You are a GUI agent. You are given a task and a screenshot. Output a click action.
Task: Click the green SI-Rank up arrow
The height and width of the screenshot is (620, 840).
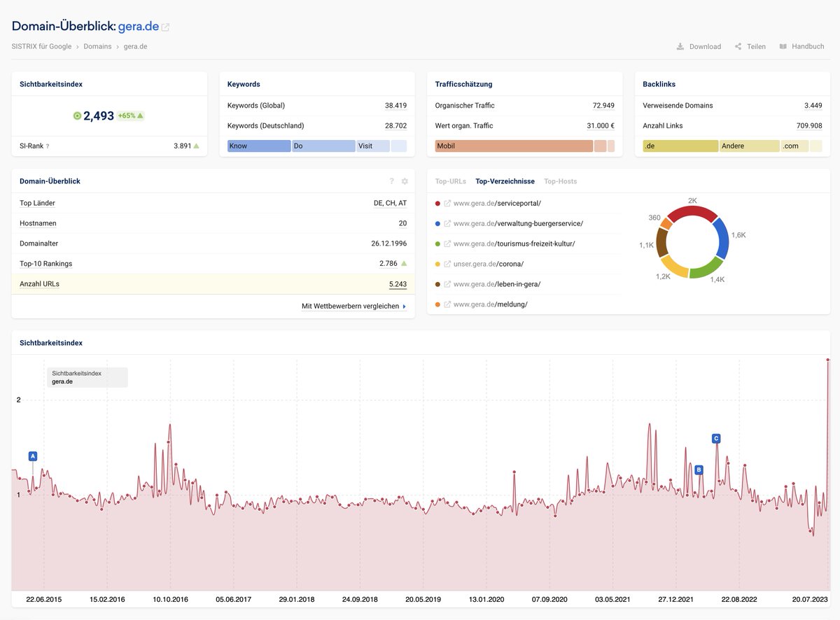coord(196,146)
